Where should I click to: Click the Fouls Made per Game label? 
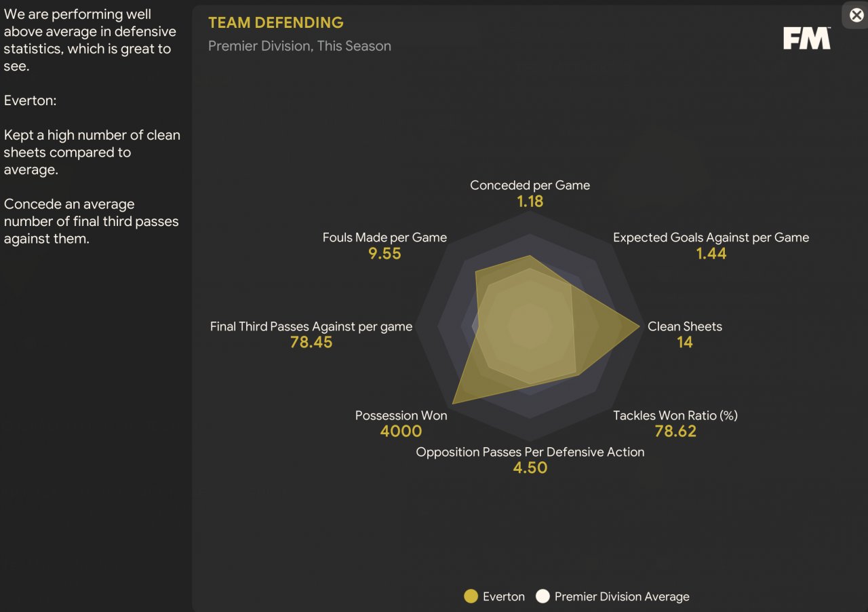pos(384,237)
